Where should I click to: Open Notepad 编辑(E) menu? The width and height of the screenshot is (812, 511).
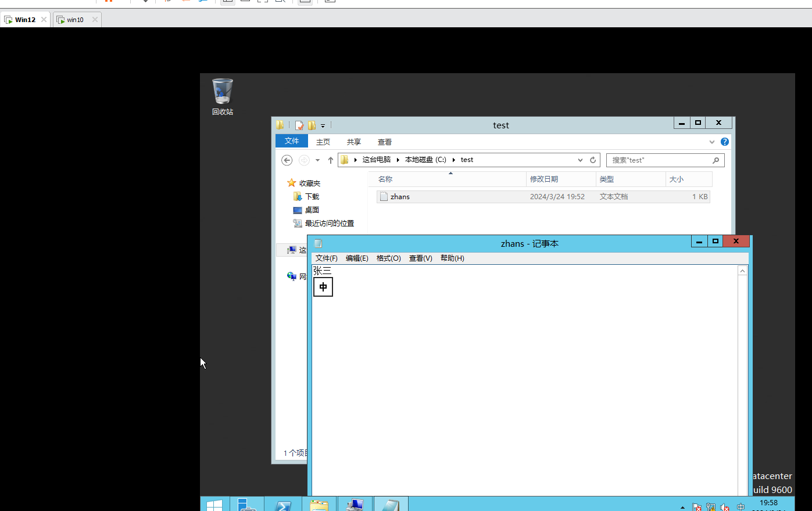[357, 258]
